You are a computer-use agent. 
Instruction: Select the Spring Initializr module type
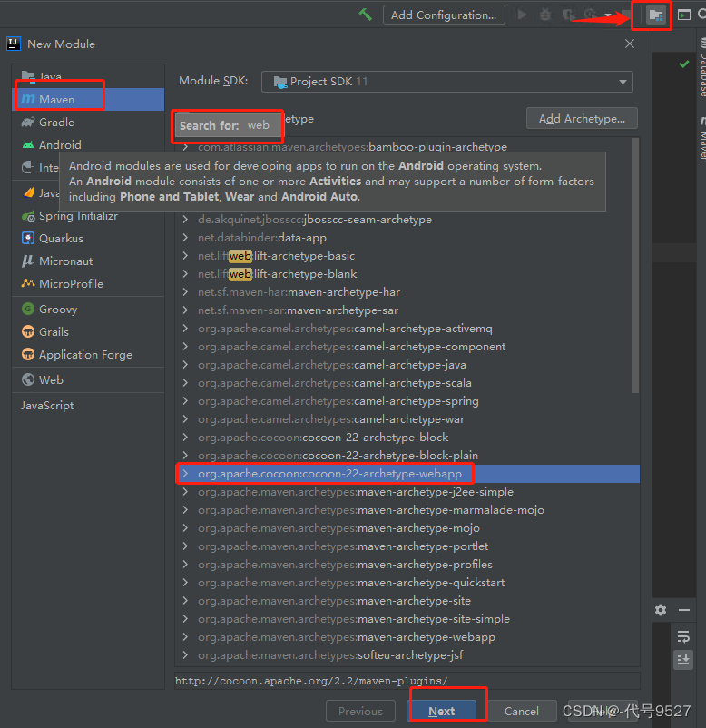88,216
